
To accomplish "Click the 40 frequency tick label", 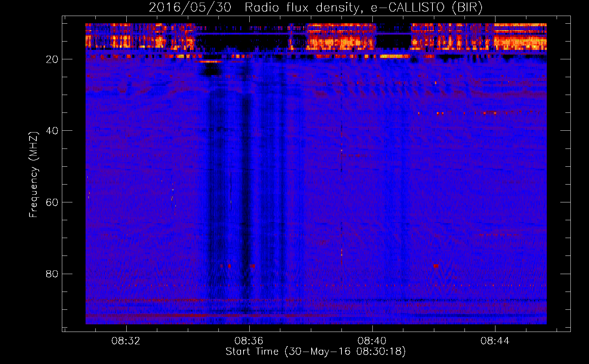I will tap(52, 131).
